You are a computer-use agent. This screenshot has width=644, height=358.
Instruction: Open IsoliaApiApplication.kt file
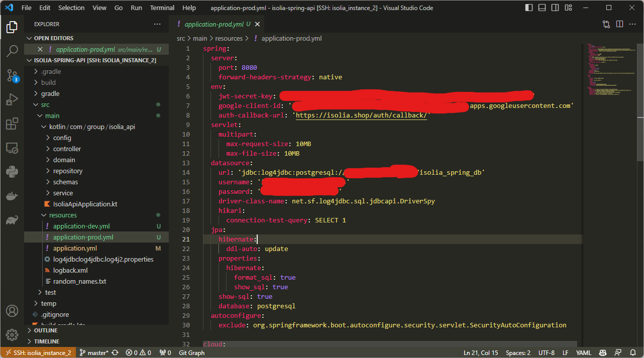click(x=96, y=204)
